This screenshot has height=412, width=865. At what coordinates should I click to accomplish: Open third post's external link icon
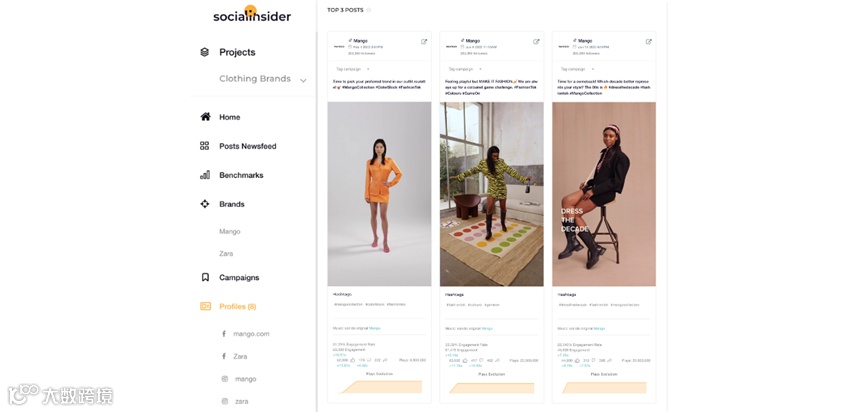(649, 41)
